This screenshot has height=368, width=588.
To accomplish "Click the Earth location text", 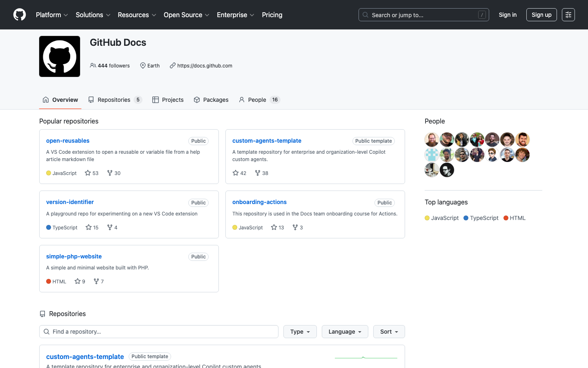I will click(x=154, y=65).
